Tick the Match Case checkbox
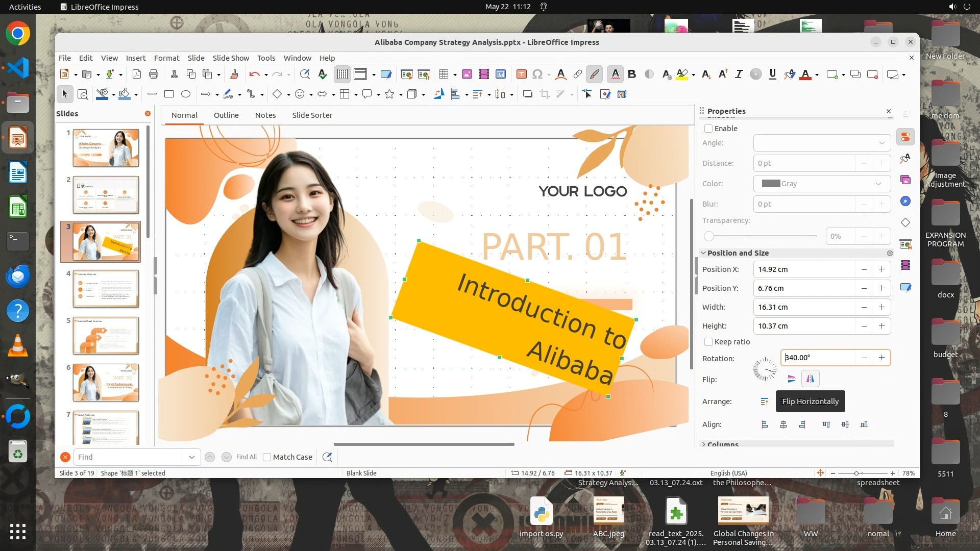This screenshot has width=980, height=551. [x=267, y=457]
